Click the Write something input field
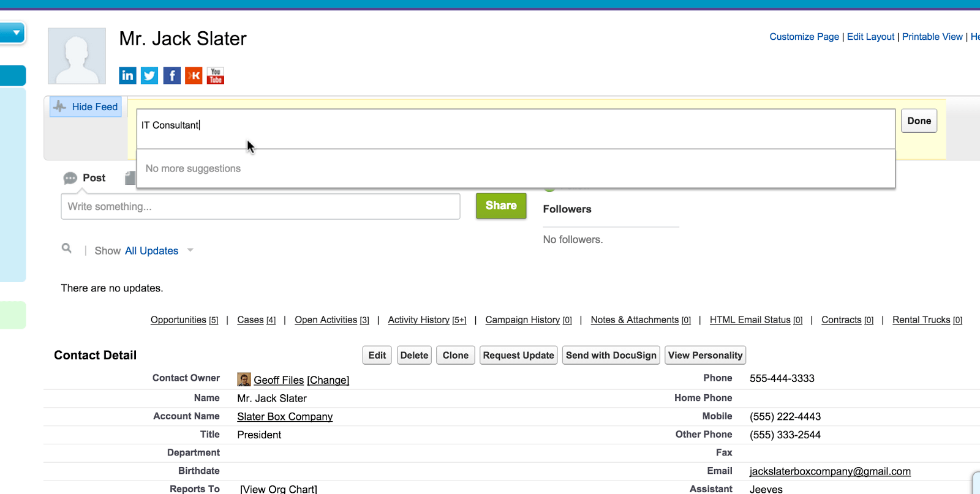 click(x=260, y=207)
